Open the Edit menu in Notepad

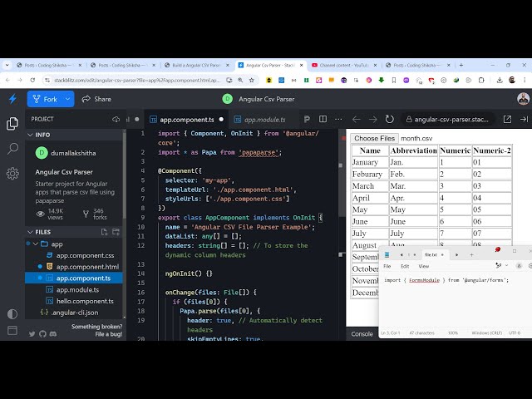pos(405,266)
